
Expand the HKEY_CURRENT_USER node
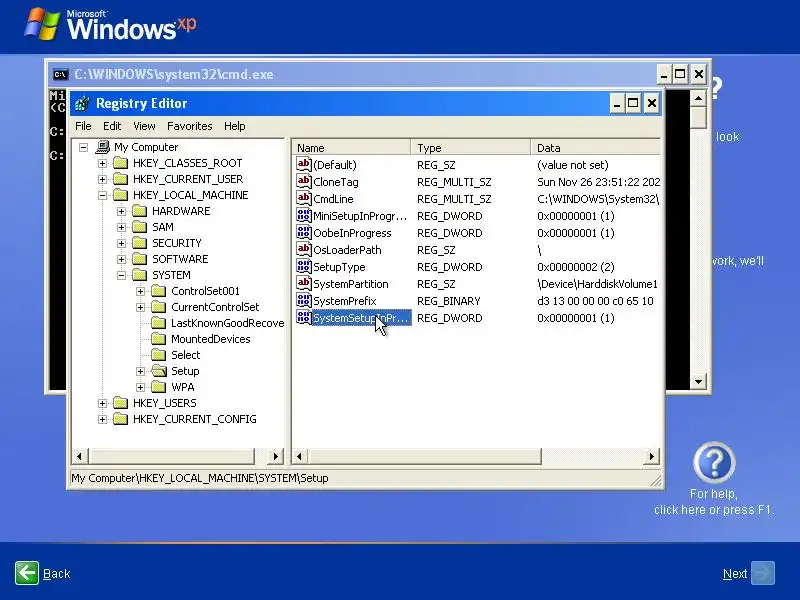[103, 179]
